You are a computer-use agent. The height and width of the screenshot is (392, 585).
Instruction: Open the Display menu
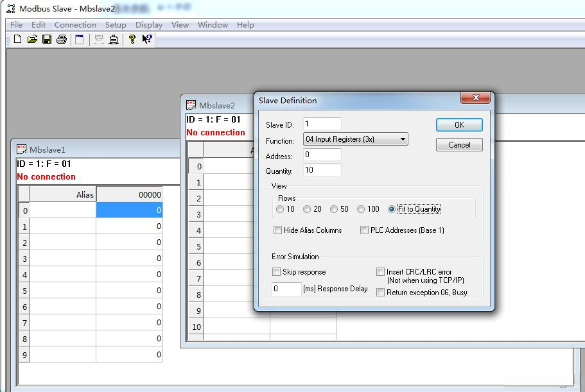[148, 25]
